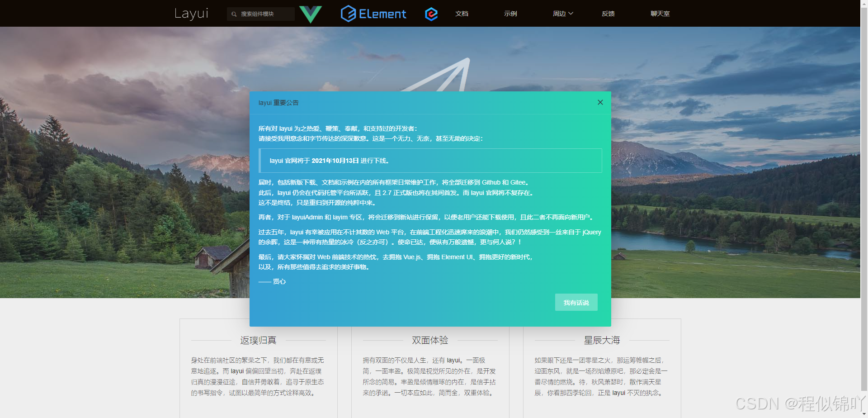Click the search magnifier icon
Image resolution: width=868 pixels, height=418 pixels.
click(234, 14)
